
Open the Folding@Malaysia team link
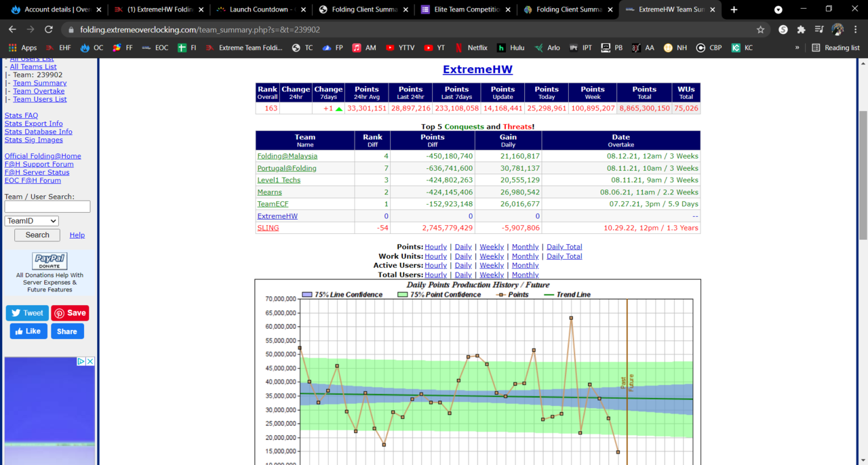point(287,156)
